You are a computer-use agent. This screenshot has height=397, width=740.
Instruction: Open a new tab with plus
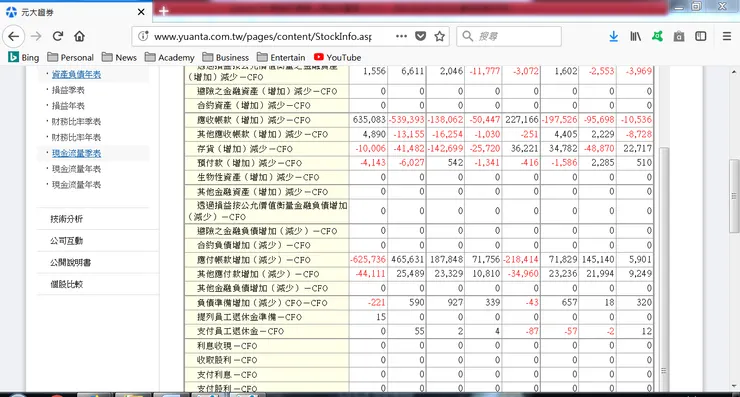163,11
